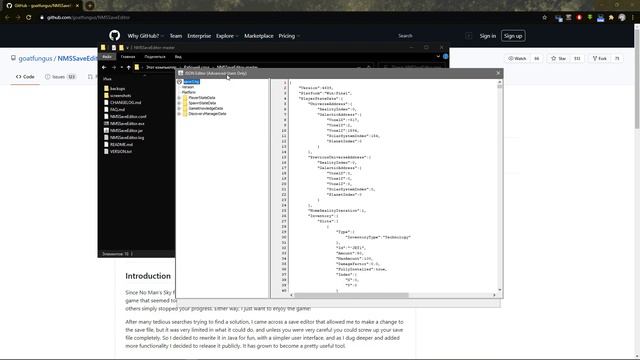The image size is (640, 360).
Task: Fork the repository
Action: [x=600, y=58]
